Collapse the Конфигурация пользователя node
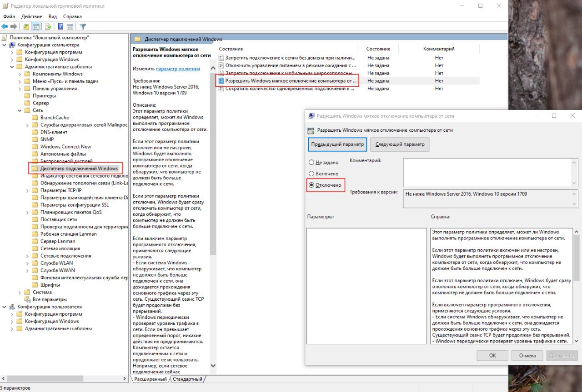This screenshot has height=392, width=582. (x=5, y=307)
